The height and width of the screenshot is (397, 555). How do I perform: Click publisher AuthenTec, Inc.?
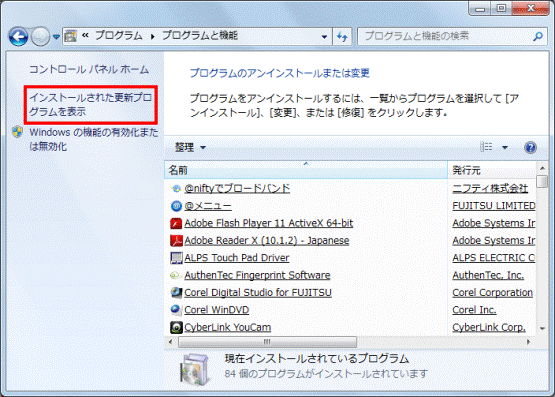click(x=488, y=275)
